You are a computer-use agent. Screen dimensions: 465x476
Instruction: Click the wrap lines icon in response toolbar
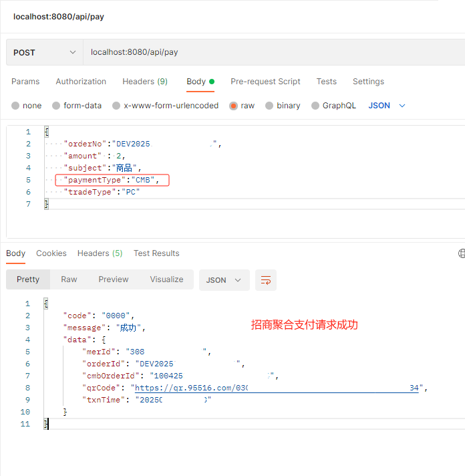click(x=266, y=280)
